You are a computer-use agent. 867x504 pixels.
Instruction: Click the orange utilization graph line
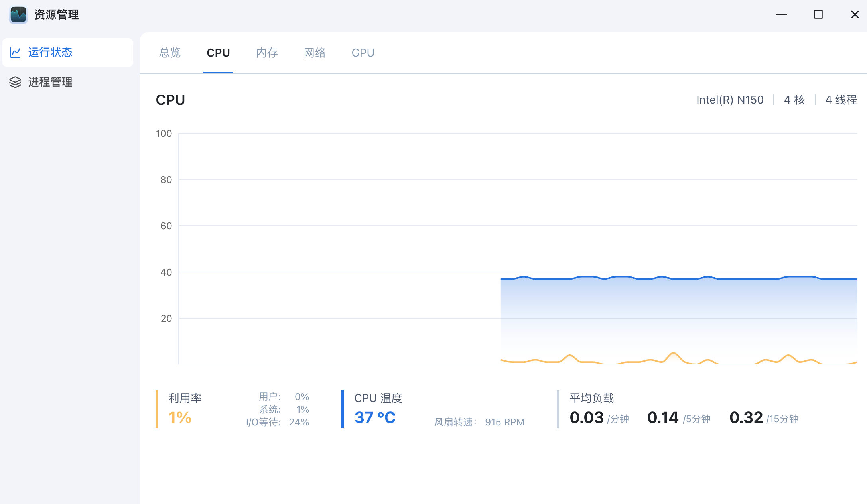(x=673, y=354)
